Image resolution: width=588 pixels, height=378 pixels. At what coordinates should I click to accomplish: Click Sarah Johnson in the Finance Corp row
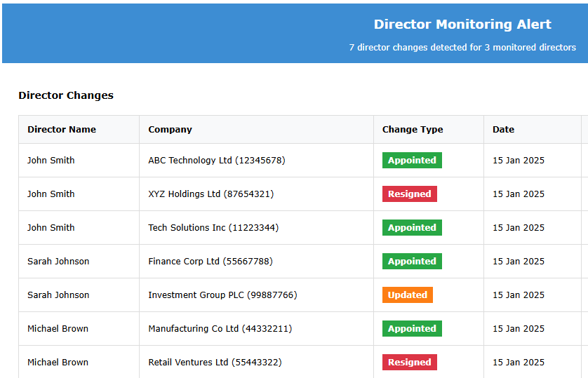click(58, 262)
